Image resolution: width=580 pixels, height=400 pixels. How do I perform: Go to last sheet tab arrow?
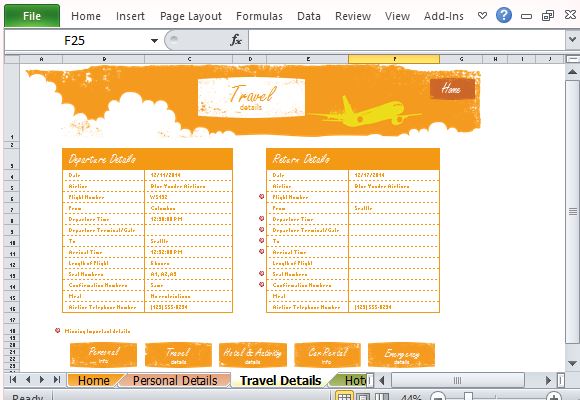(x=57, y=380)
